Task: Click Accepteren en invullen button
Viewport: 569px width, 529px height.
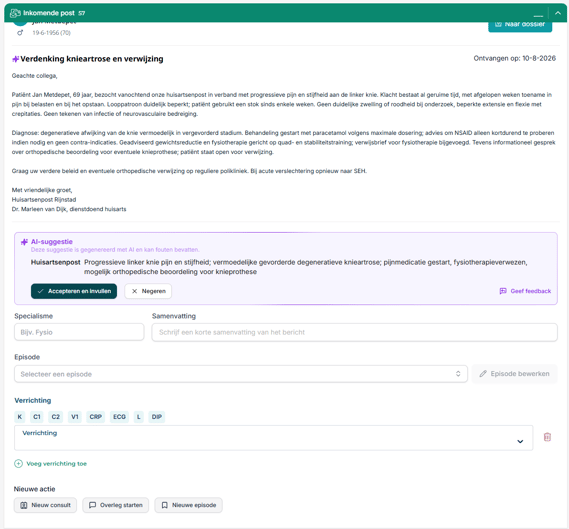Action: pyautogui.click(x=74, y=291)
